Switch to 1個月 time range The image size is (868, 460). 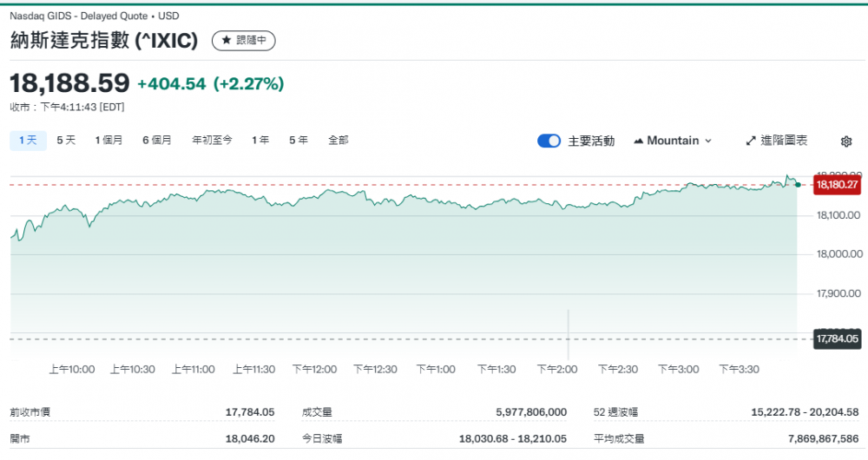coord(108,140)
